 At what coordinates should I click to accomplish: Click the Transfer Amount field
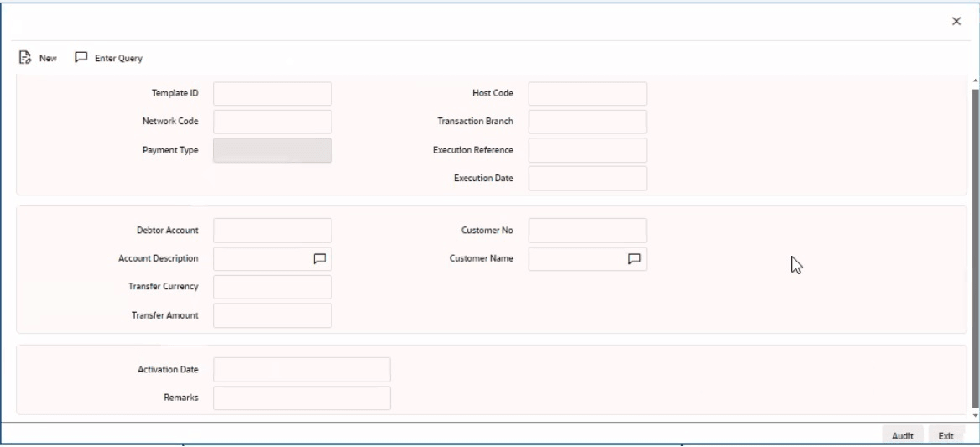click(273, 315)
